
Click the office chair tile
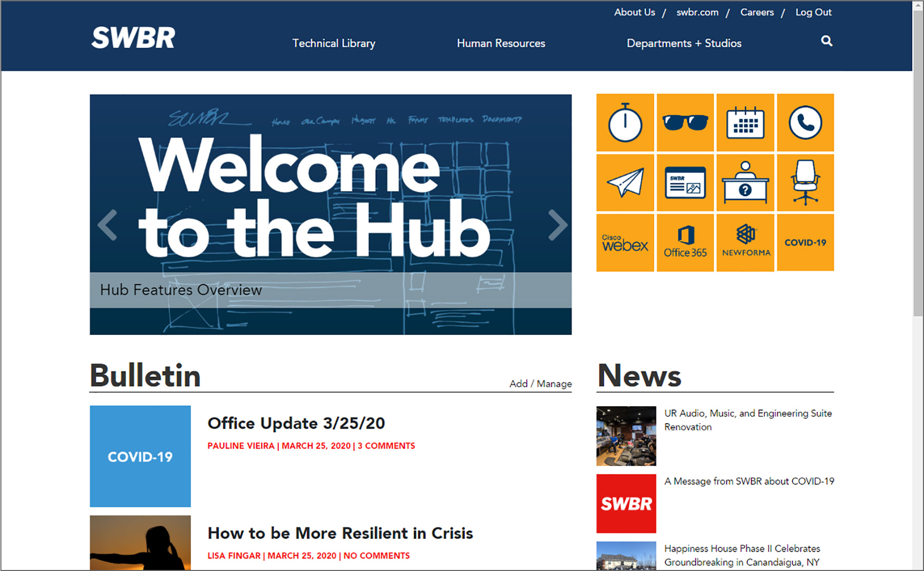805,183
